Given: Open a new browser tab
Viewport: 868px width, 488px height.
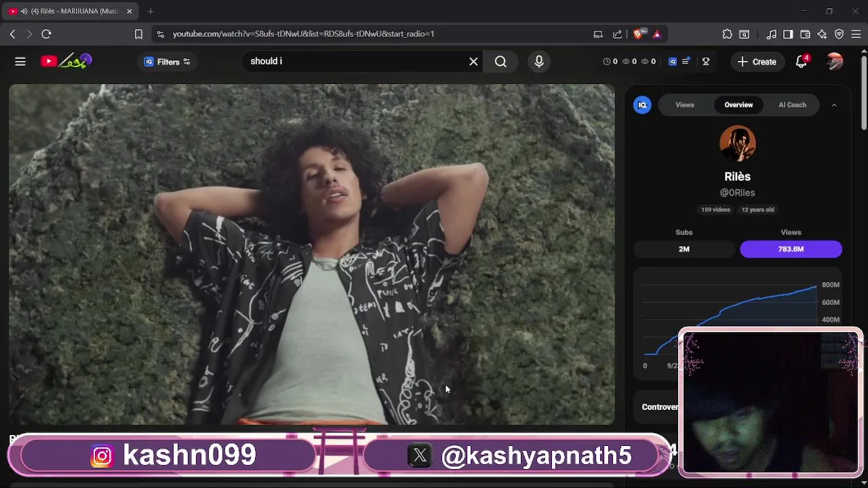Looking at the screenshot, I should tap(151, 12).
